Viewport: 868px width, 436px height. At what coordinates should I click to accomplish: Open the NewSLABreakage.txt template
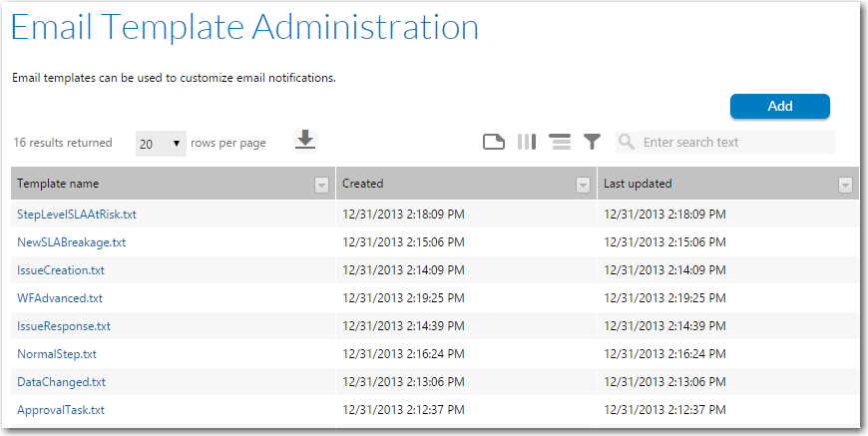pyautogui.click(x=72, y=242)
